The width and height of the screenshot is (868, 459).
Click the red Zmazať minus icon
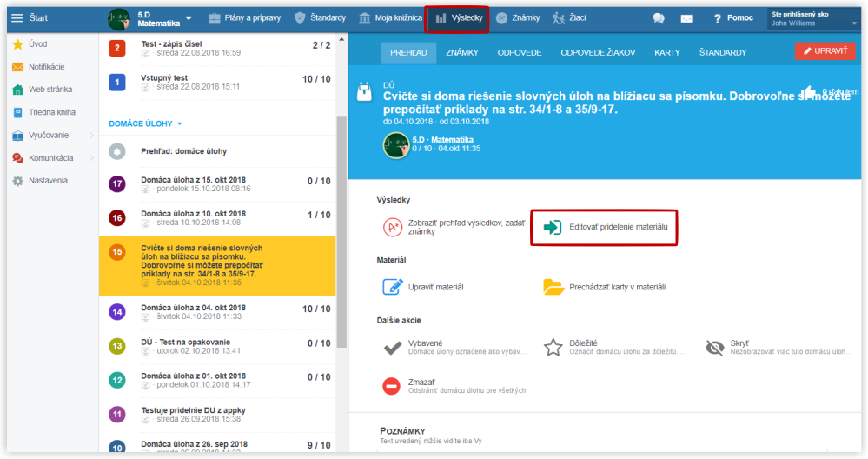[x=391, y=386]
